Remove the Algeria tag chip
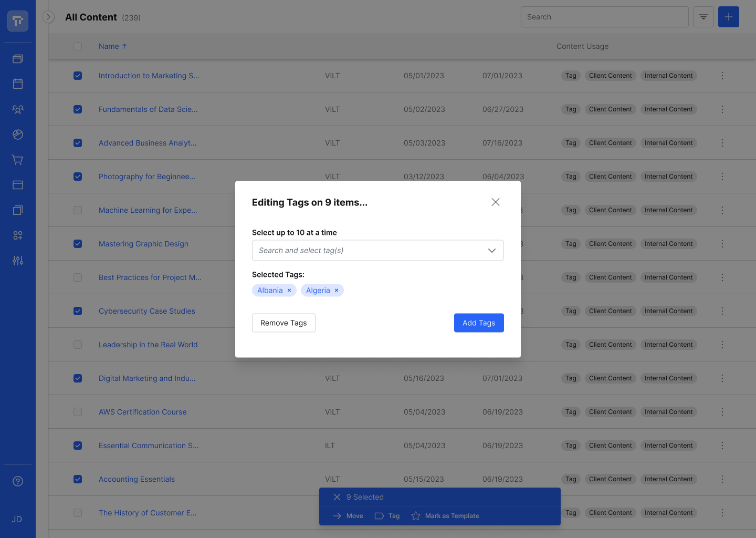 tap(337, 291)
